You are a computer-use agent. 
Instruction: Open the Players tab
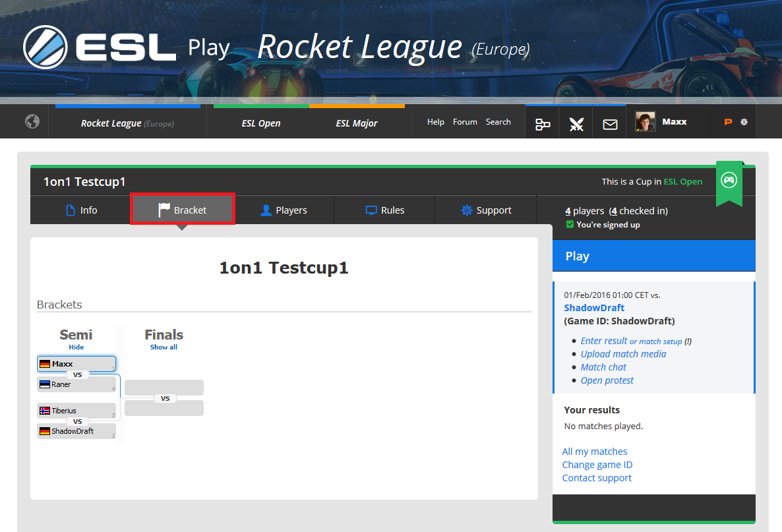[284, 210]
